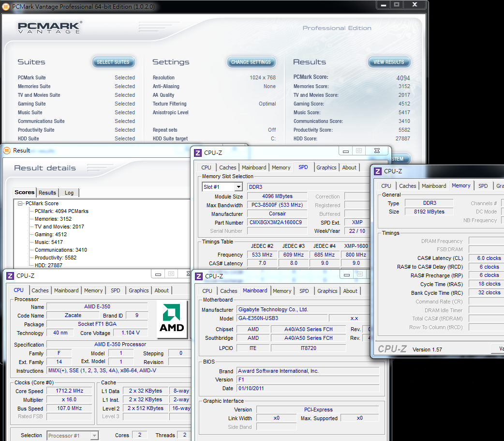The image size is (504, 441).
Task: Click the PCMark Vantage title bar icon
Action: pyautogui.click(x=6, y=6)
